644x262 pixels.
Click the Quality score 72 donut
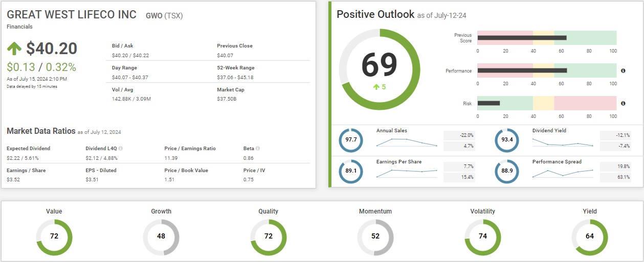pos(269,236)
